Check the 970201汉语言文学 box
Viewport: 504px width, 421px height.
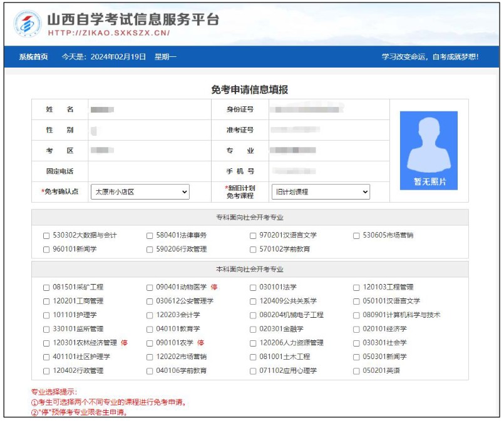pos(253,236)
